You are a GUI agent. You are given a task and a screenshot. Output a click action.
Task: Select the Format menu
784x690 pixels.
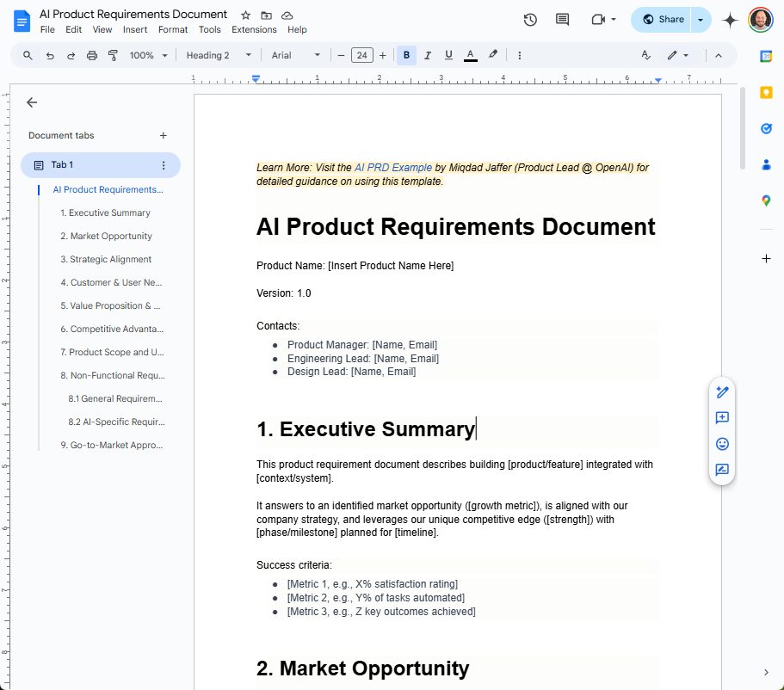173,28
